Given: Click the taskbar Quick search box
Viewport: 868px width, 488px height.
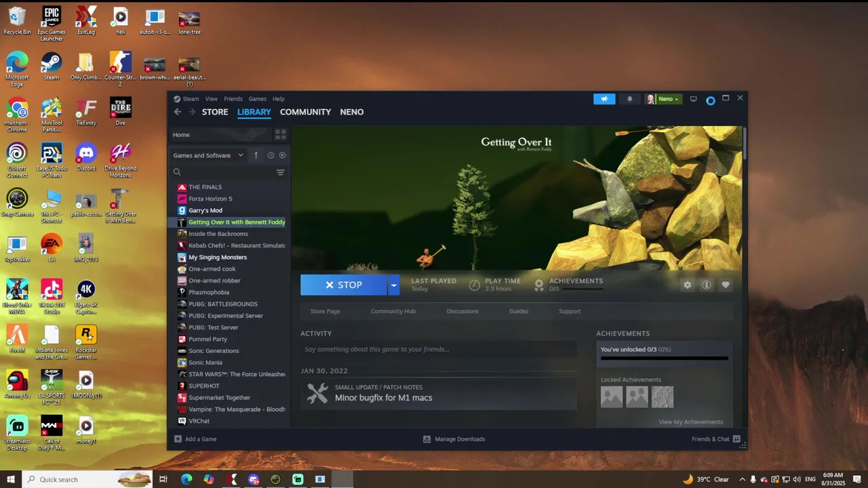Looking at the screenshot, I should click(x=87, y=479).
